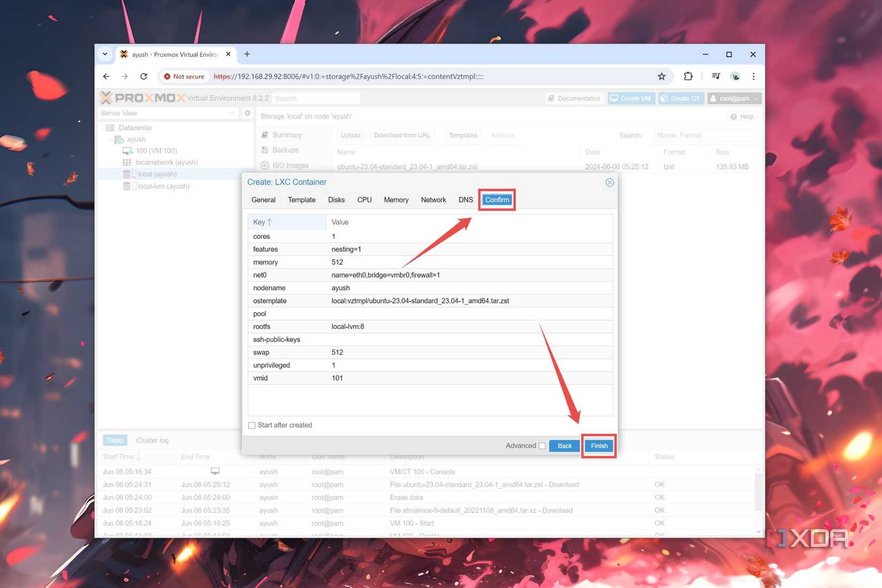Open the Cluster log tab
The height and width of the screenshot is (588, 882).
(152, 440)
